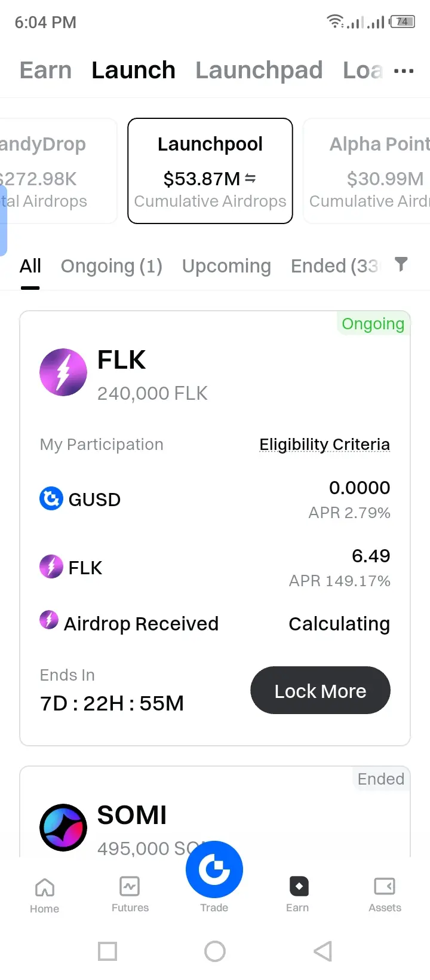The width and height of the screenshot is (430, 980).
Task: Open the filter funnel icon
Action: 401,264
